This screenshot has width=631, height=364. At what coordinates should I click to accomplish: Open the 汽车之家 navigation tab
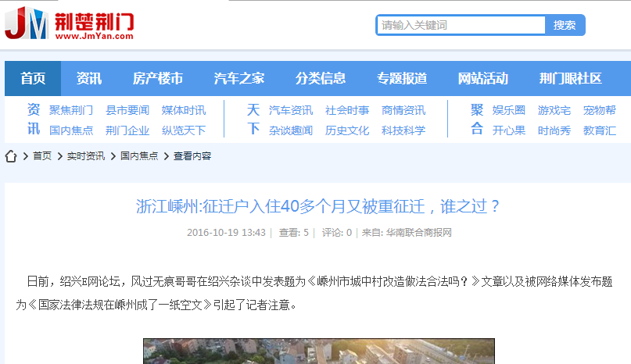[x=239, y=78]
